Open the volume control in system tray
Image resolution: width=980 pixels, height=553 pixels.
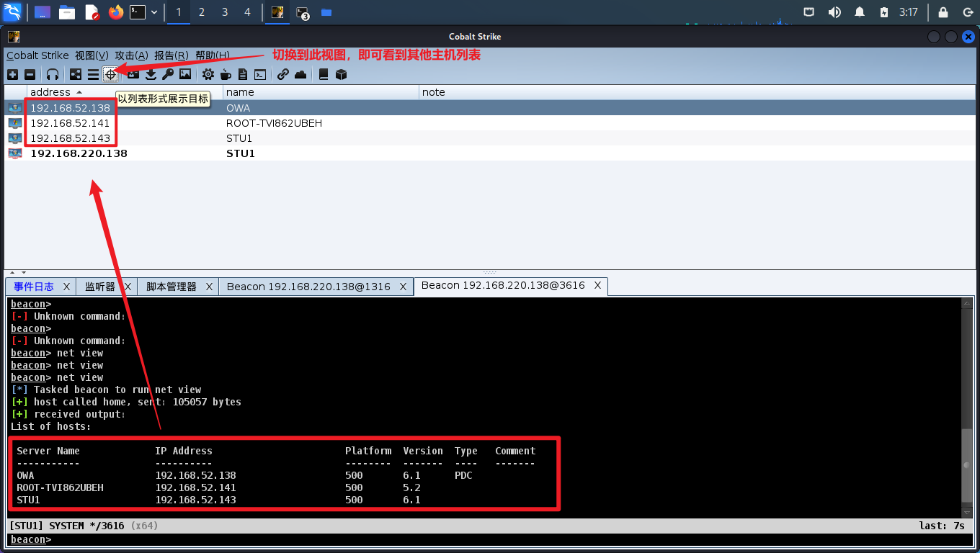point(834,12)
